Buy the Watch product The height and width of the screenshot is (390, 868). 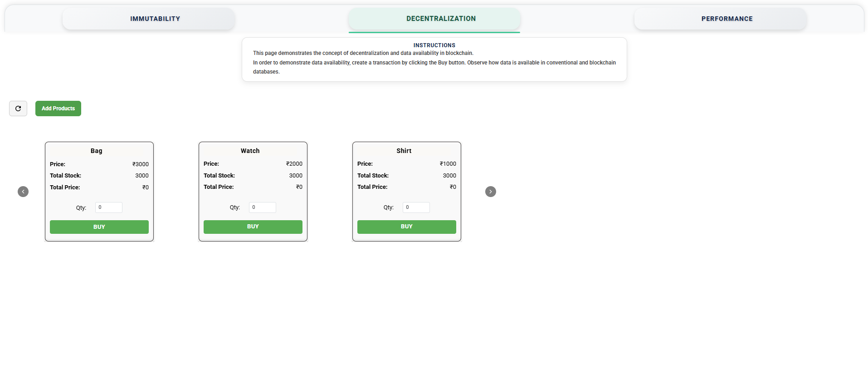253,227
